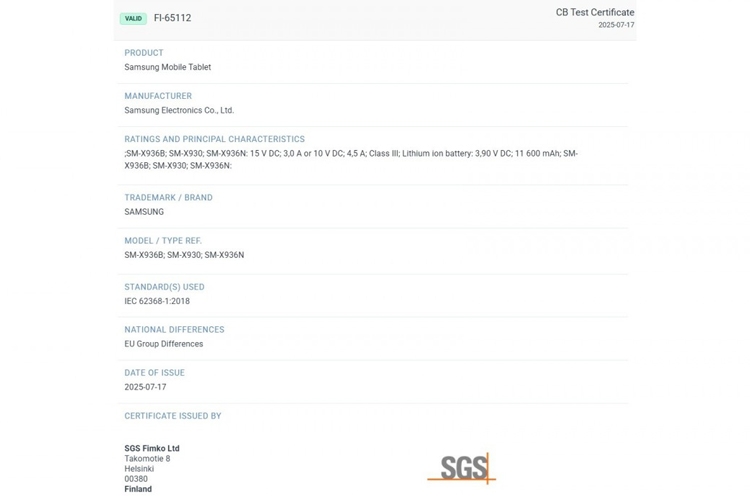Click the NATIONAL DIFFERENCES label
This screenshot has width=750, height=500.
click(x=174, y=330)
